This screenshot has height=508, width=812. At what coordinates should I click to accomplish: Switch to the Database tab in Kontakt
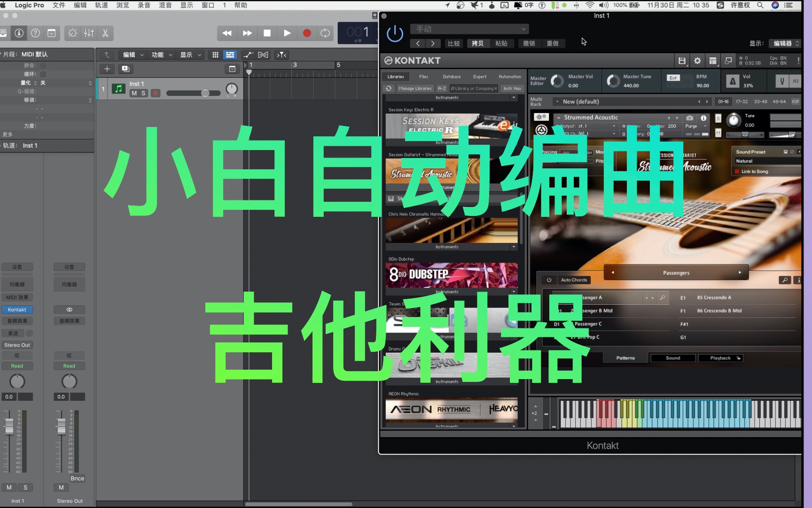click(x=452, y=77)
